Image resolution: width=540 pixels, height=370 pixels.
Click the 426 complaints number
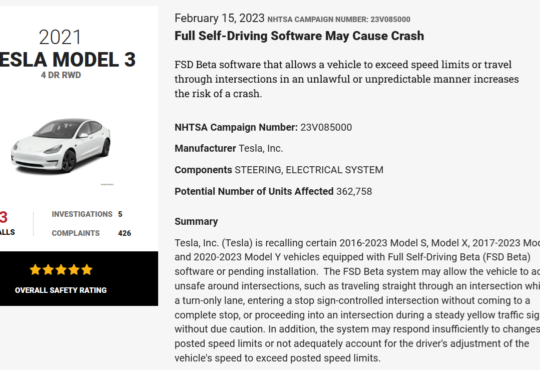(124, 233)
